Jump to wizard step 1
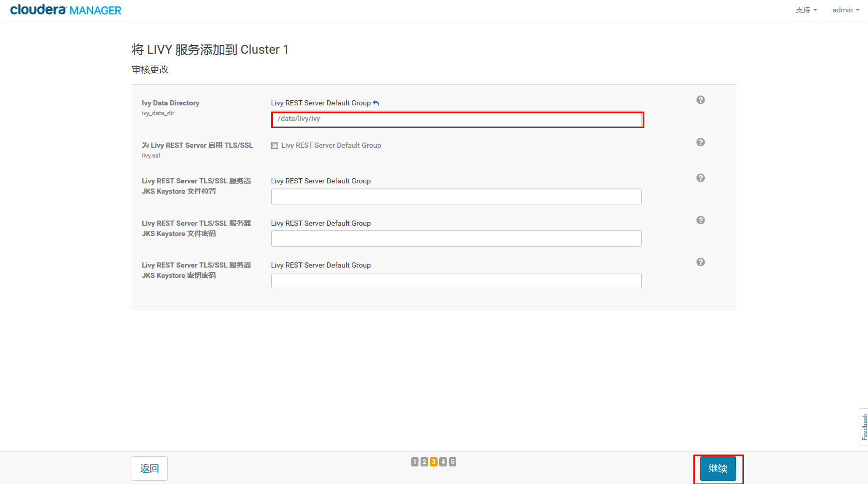868x484 pixels. 415,462
